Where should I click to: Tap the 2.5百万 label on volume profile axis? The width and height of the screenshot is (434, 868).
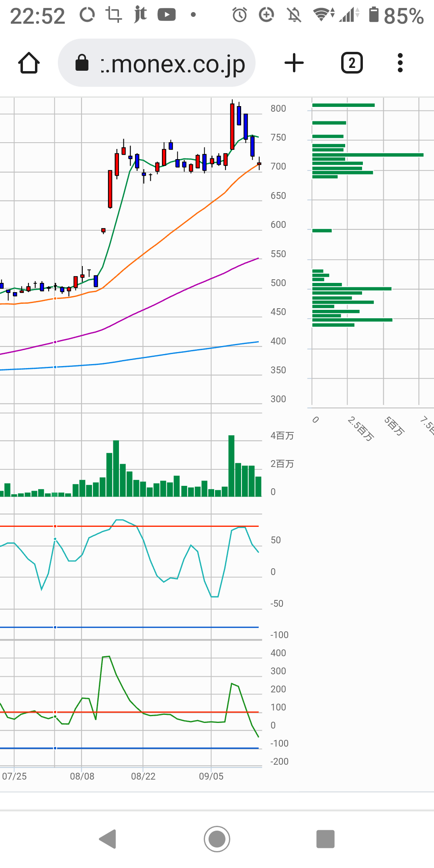click(x=361, y=429)
